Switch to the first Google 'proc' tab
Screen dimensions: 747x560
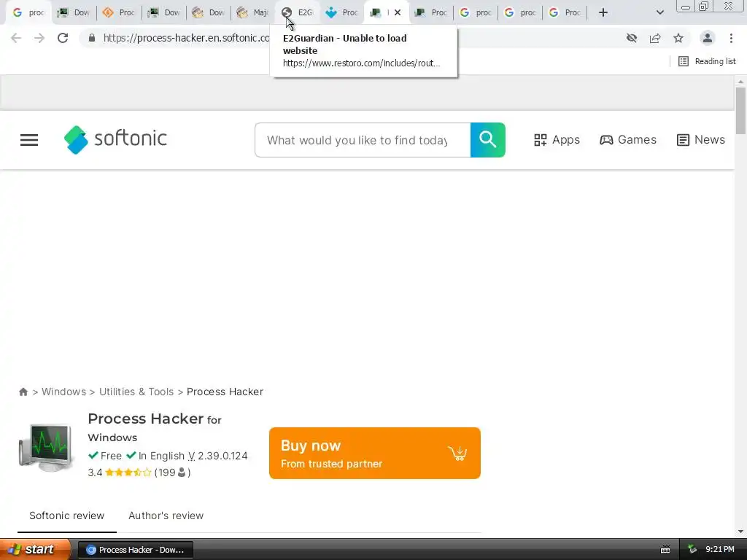tap(29, 12)
